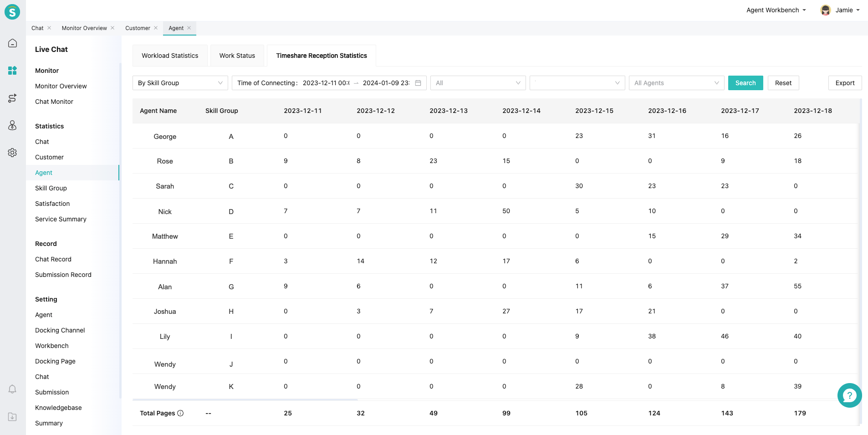Switch to the Chat page tab
868x435 pixels.
tap(37, 28)
